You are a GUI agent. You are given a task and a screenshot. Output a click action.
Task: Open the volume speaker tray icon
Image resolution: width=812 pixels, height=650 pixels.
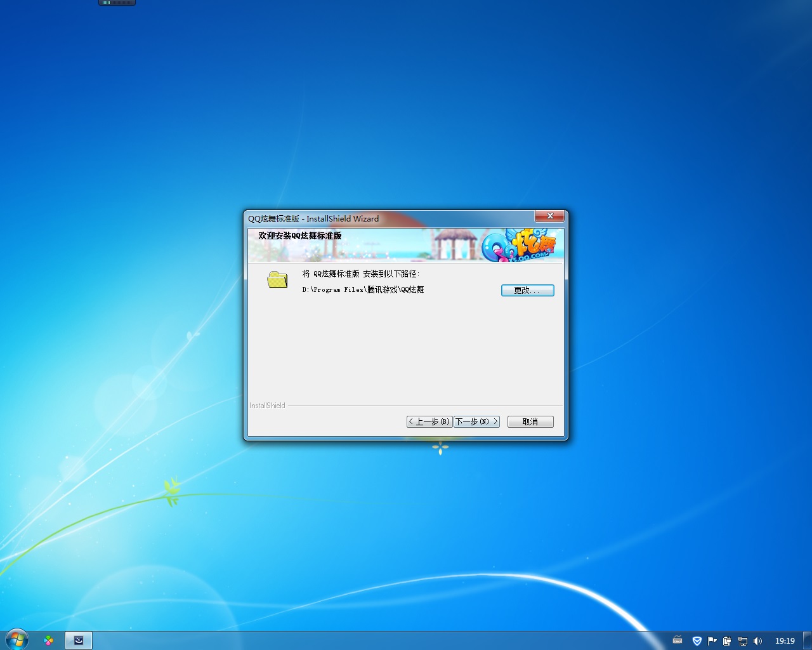(x=757, y=640)
